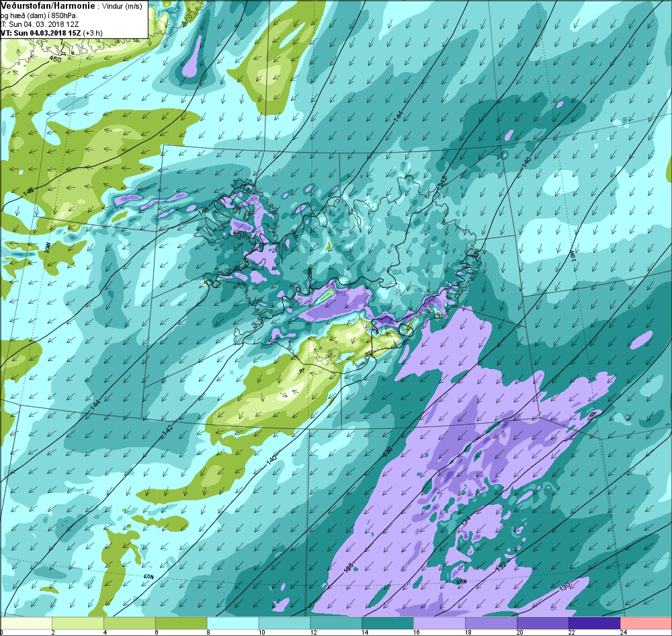Click the 20–22 m/s violet legend swatch

point(542,623)
